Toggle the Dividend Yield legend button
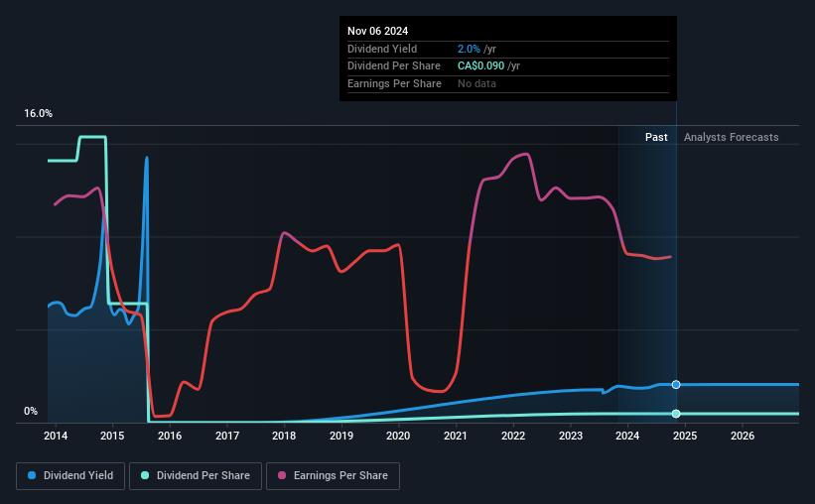 tap(70, 476)
